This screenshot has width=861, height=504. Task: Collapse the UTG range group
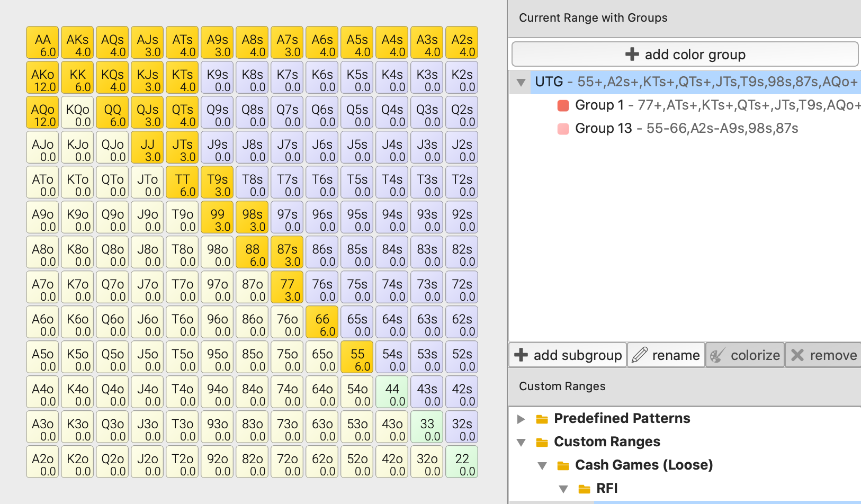click(x=521, y=82)
